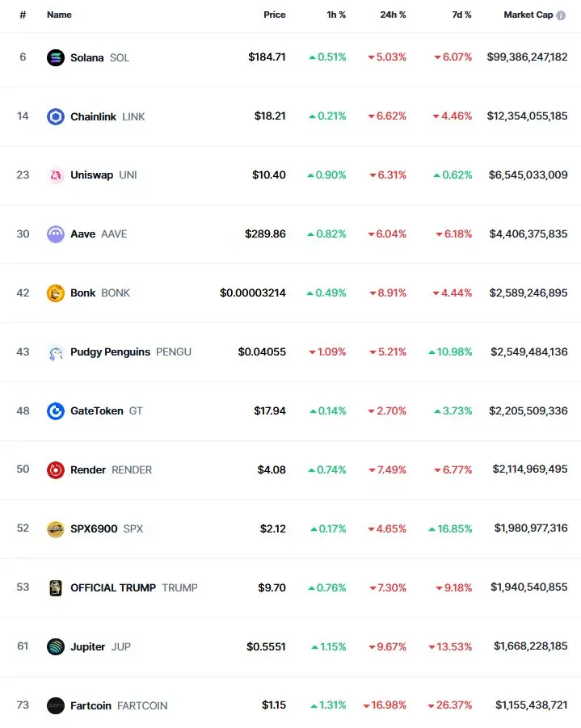Sort by the # rank column header
The image size is (581, 728).
pos(23,15)
